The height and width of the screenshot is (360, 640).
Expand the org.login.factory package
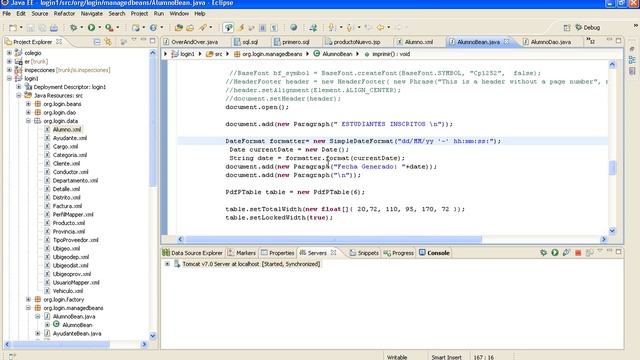tap(28, 299)
